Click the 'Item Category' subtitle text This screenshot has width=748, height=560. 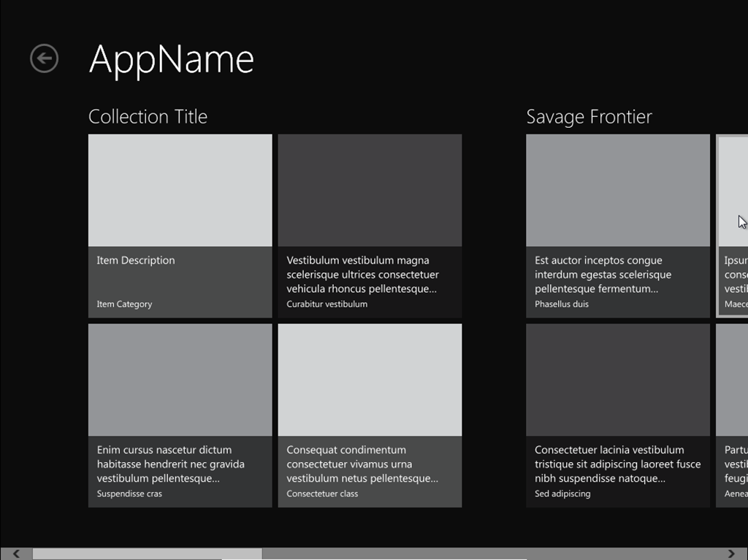pyautogui.click(x=124, y=304)
